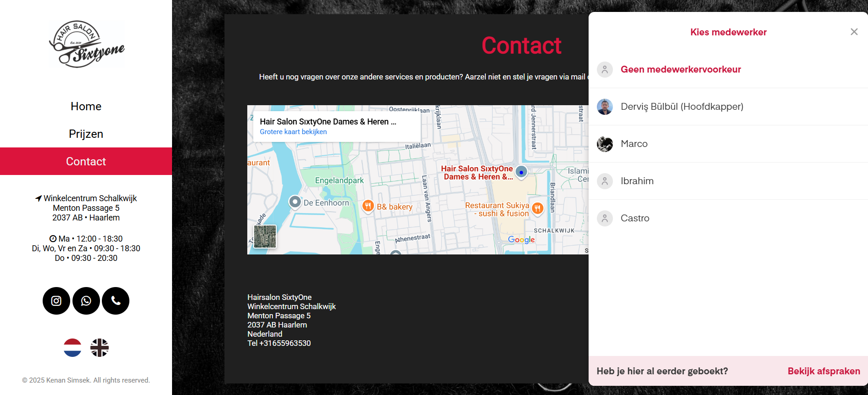Click the Do 09:30 - 20:30 hours line
868x395 pixels.
pos(86,258)
